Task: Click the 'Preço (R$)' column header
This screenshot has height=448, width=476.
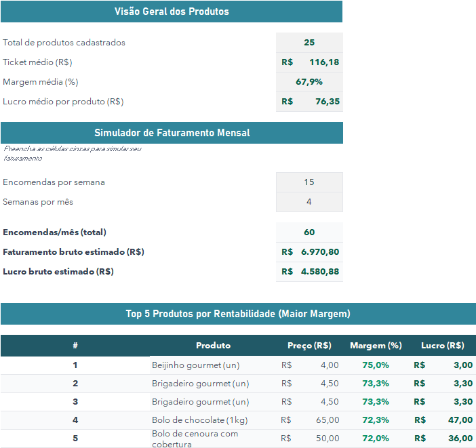Action: coord(309,346)
